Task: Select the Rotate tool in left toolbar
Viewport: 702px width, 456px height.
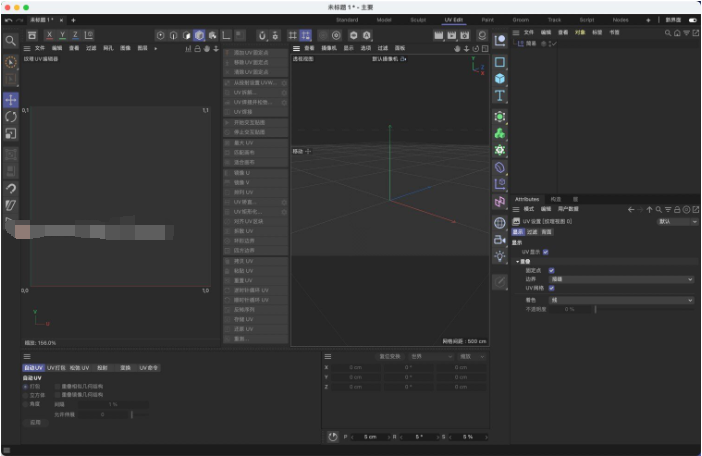Action: pyautogui.click(x=11, y=117)
